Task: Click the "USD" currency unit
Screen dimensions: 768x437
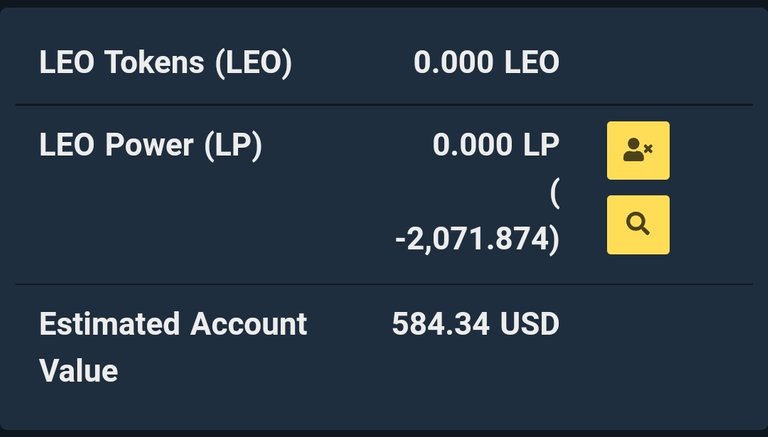Action: pos(529,324)
